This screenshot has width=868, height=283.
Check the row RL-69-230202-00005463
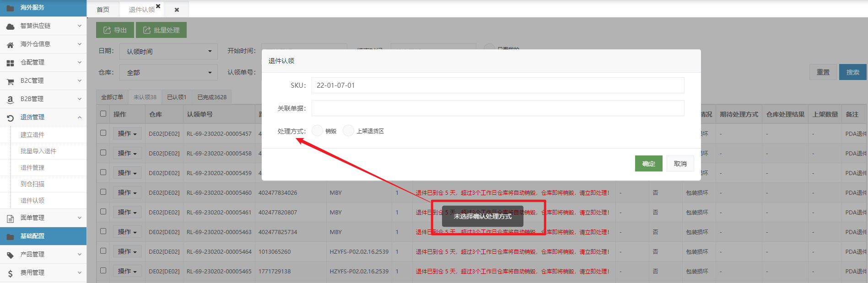pos(103,231)
